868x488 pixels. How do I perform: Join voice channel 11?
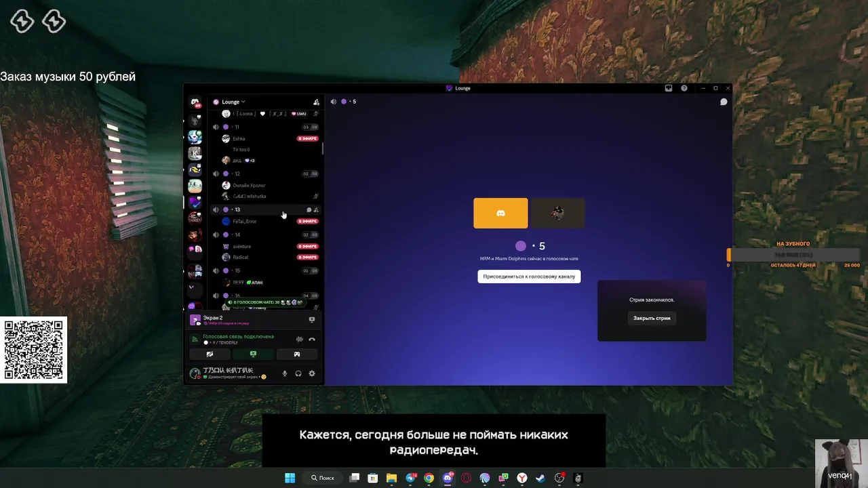tap(265, 127)
